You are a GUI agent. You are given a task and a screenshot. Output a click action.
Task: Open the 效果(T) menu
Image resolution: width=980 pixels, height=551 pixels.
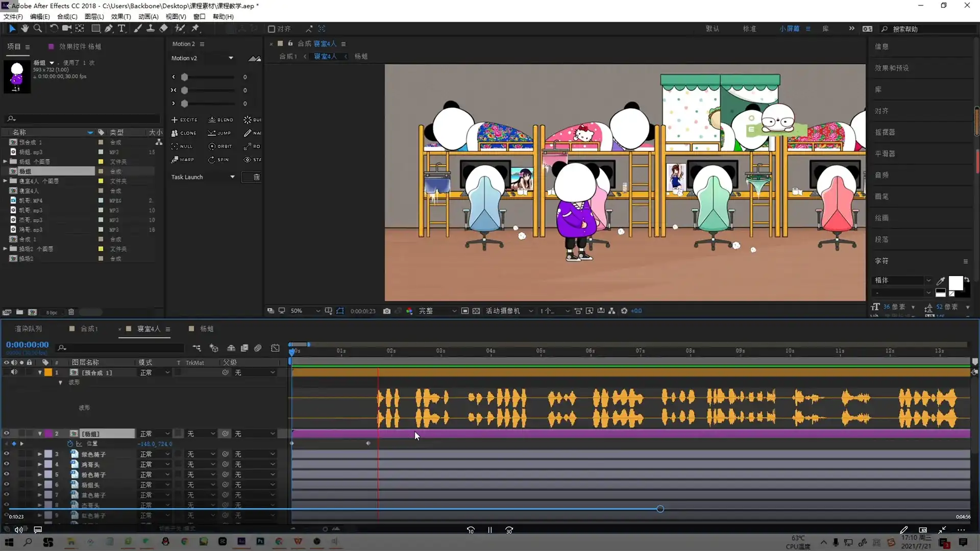point(121,17)
